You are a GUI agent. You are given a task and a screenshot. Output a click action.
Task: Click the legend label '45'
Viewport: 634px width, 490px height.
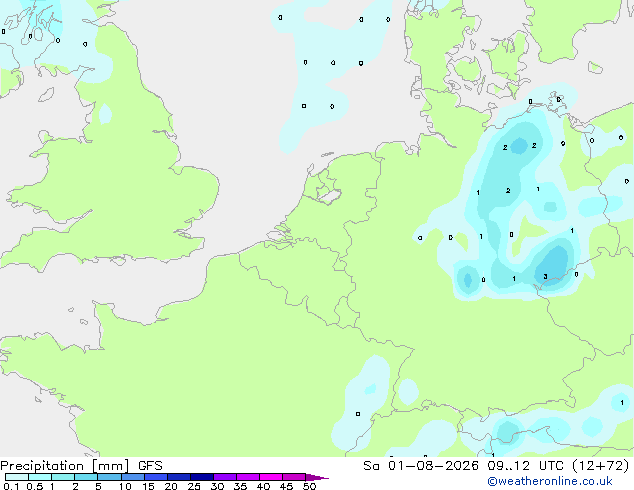[286, 486]
